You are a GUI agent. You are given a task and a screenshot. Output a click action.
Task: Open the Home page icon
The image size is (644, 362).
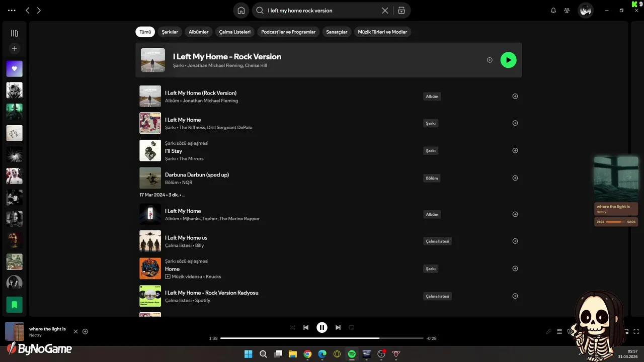[x=241, y=10]
